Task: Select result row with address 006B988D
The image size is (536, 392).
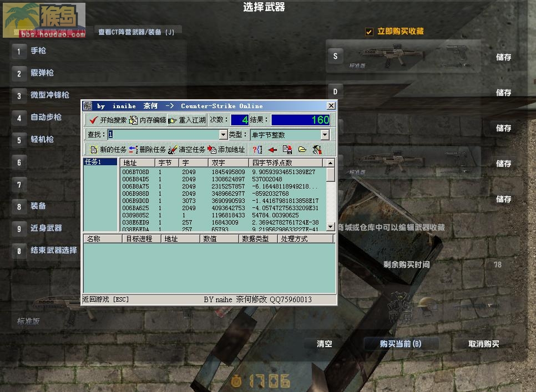Action: (223, 194)
